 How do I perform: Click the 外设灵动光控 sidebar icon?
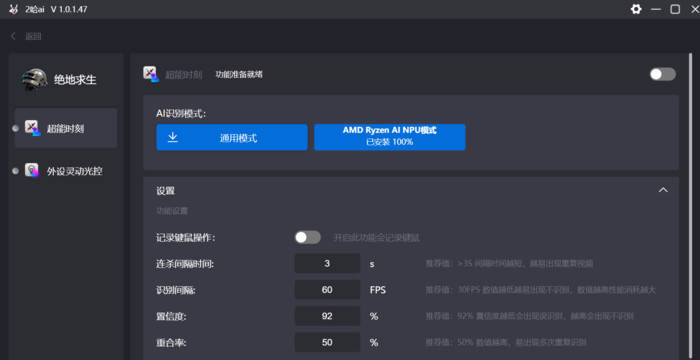[x=32, y=170]
